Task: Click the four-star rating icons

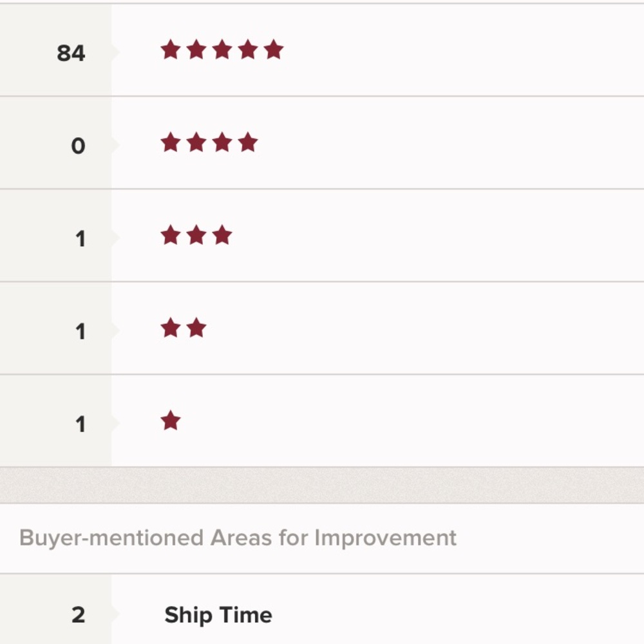Action: [209, 142]
